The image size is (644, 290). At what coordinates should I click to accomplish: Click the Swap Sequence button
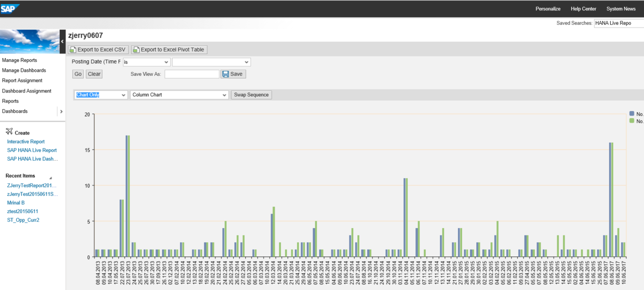click(x=251, y=95)
